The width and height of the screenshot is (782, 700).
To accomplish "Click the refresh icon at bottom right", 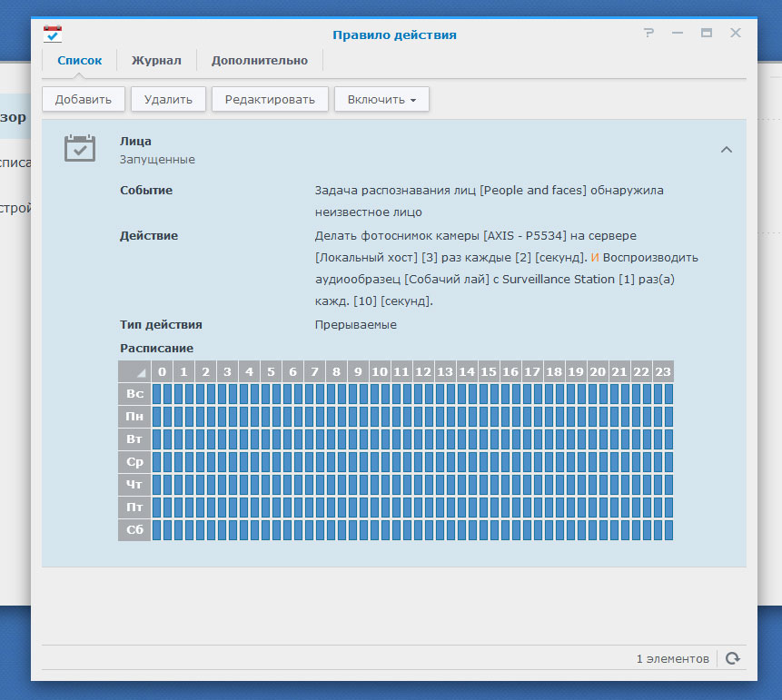I will click(733, 658).
